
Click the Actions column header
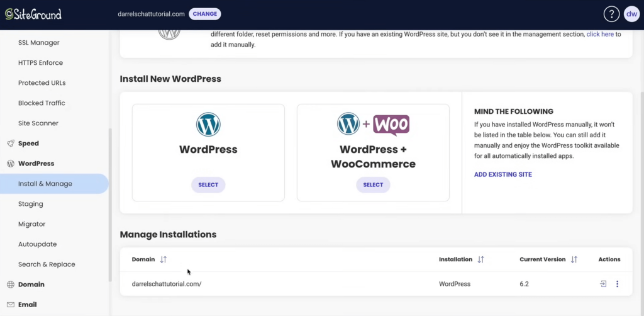[609, 259]
